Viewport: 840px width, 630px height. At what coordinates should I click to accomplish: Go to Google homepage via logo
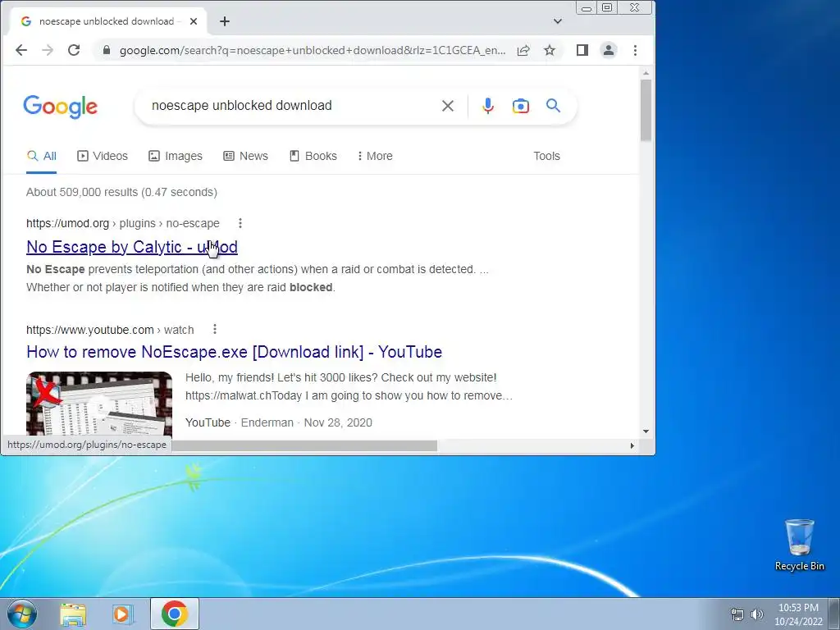point(61,107)
